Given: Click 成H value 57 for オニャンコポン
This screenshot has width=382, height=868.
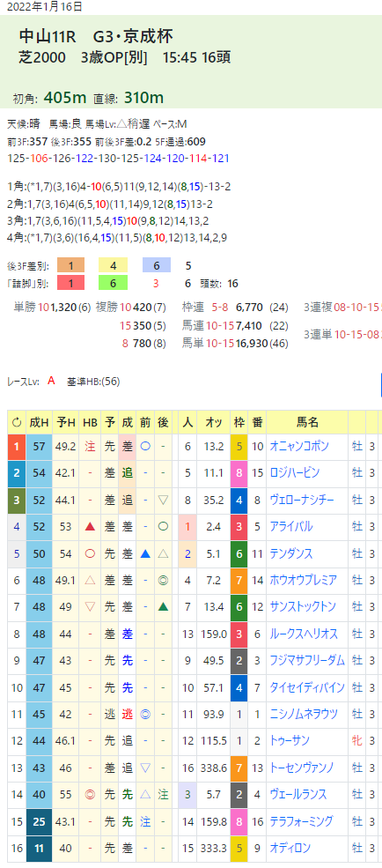Looking at the screenshot, I should tap(40, 446).
